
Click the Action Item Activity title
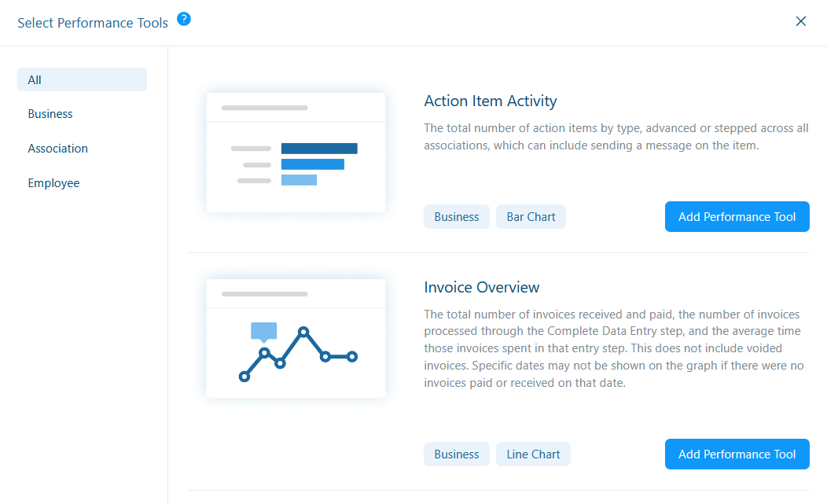(490, 101)
